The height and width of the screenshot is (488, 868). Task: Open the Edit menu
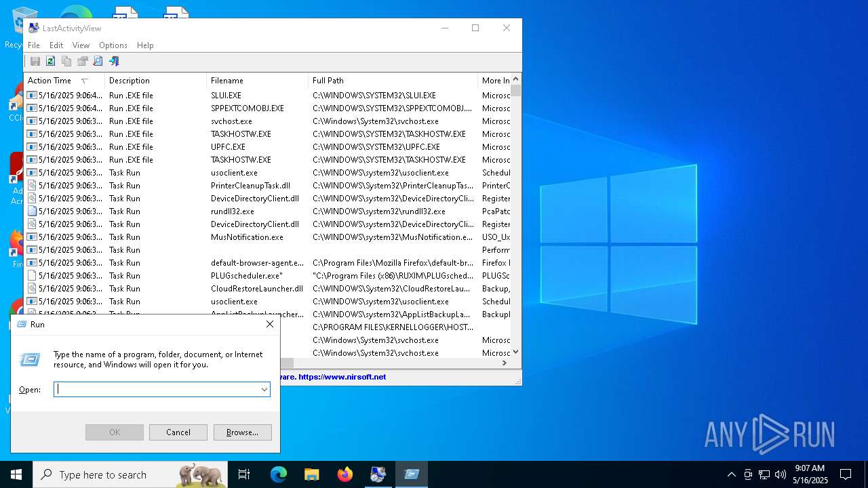(x=56, y=45)
